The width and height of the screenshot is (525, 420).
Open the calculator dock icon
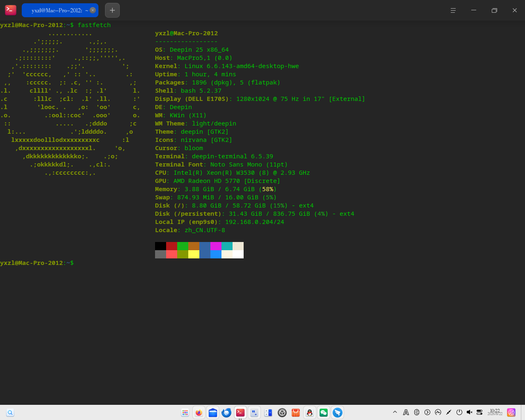(x=268, y=413)
